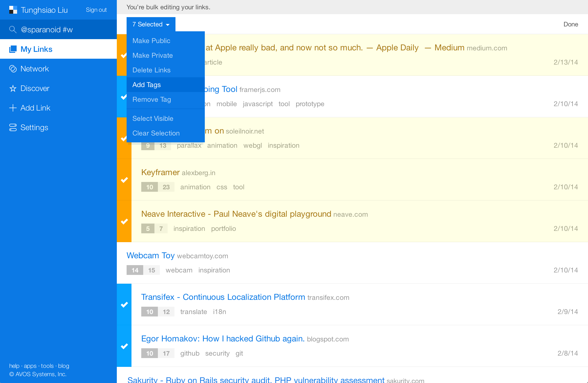Screen dimensions: 588x383
Task: Select Delete Links menu option
Action: click(151, 70)
